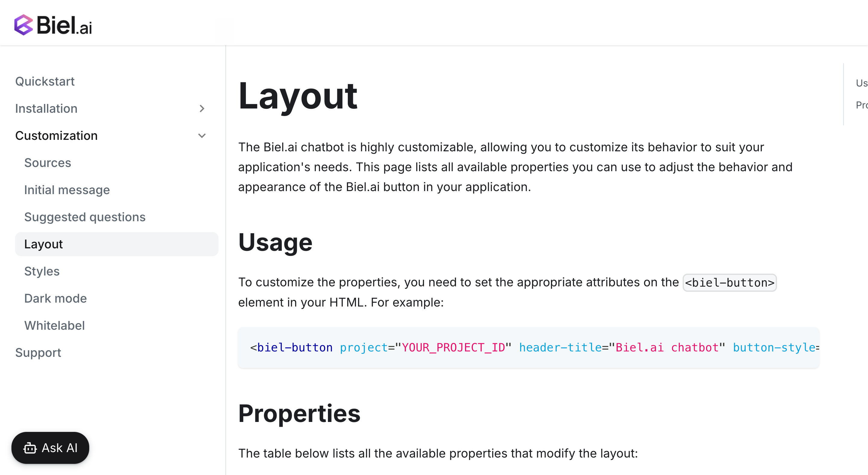
Task: Jump to Usage in table of contents
Action: point(861,83)
